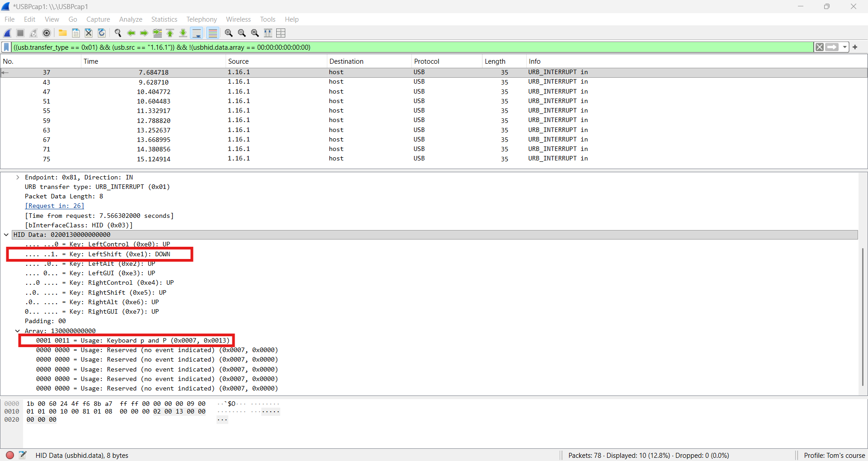Screen dimensions: 868x461
Task: Collapse the HID Data tree section
Action: click(6, 235)
